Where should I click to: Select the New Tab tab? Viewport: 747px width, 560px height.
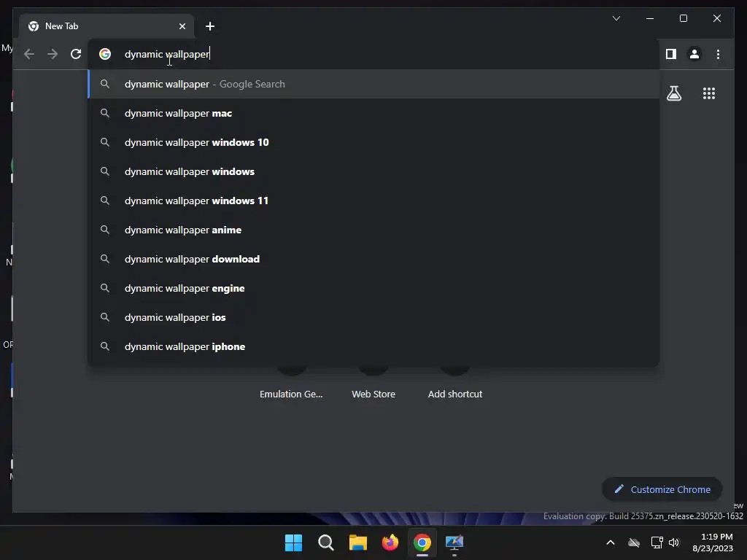(x=107, y=26)
